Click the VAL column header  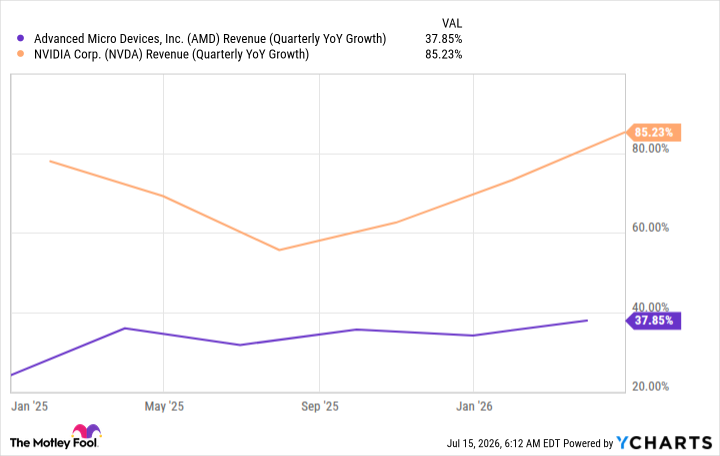452,23
